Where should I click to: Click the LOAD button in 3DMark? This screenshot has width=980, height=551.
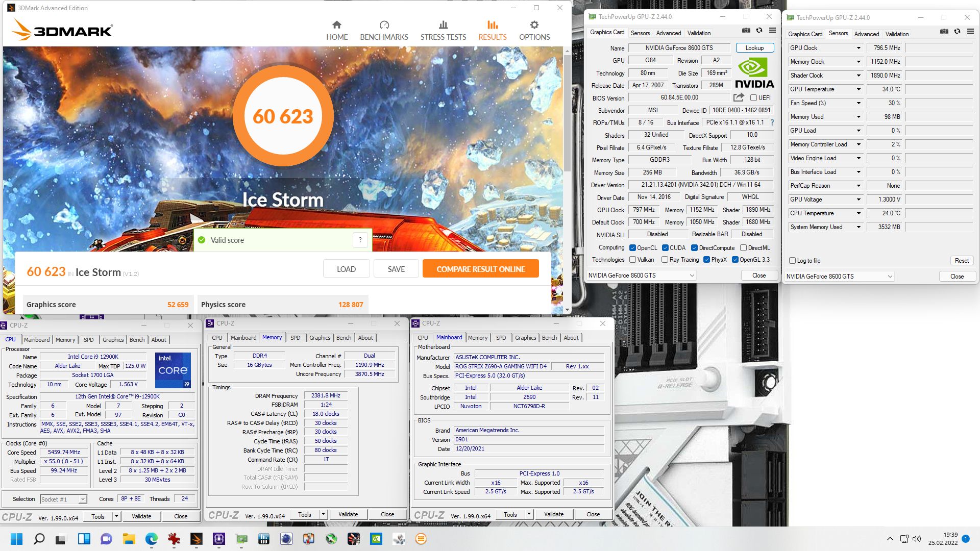coord(346,269)
